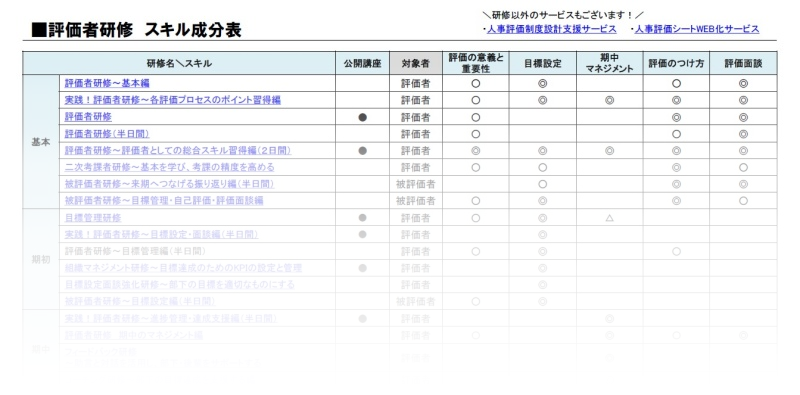Open the 人事評価制度設計支援サービス link

[552, 29]
